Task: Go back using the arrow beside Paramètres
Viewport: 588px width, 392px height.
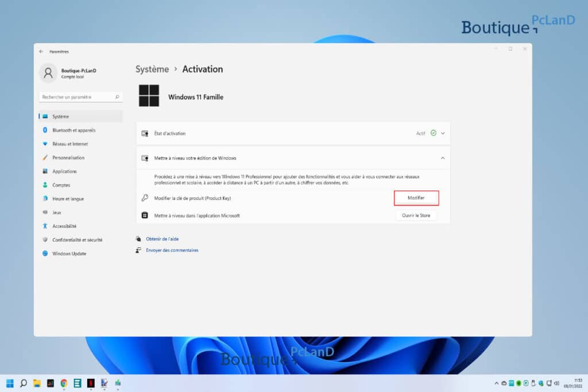Action: click(x=41, y=51)
